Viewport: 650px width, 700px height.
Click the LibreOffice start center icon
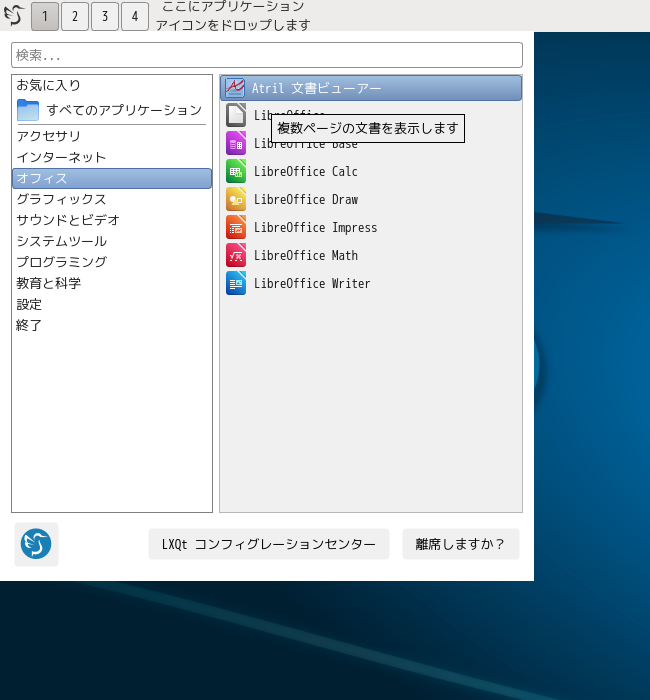click(x=236, y=115)
